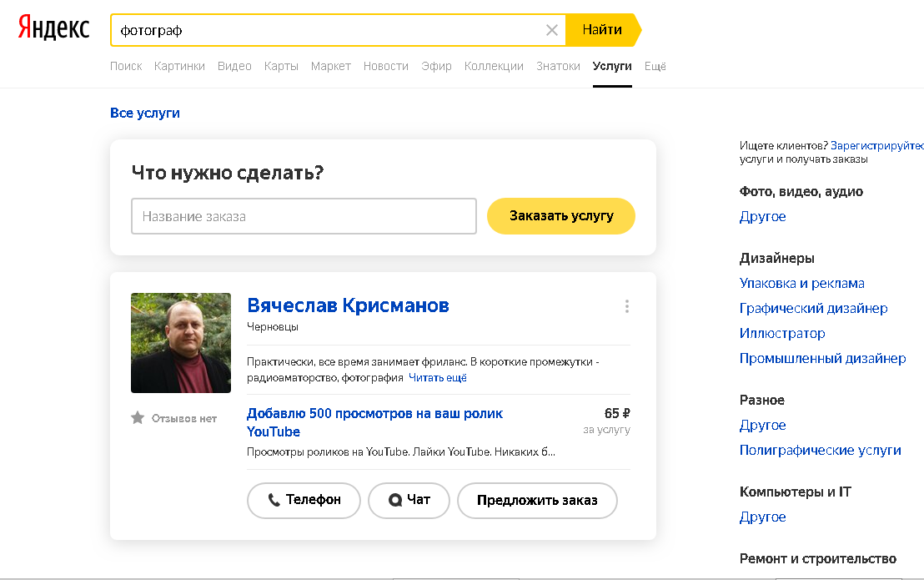
Task: Open the Карты tab
Action: (x=281, y=66)
